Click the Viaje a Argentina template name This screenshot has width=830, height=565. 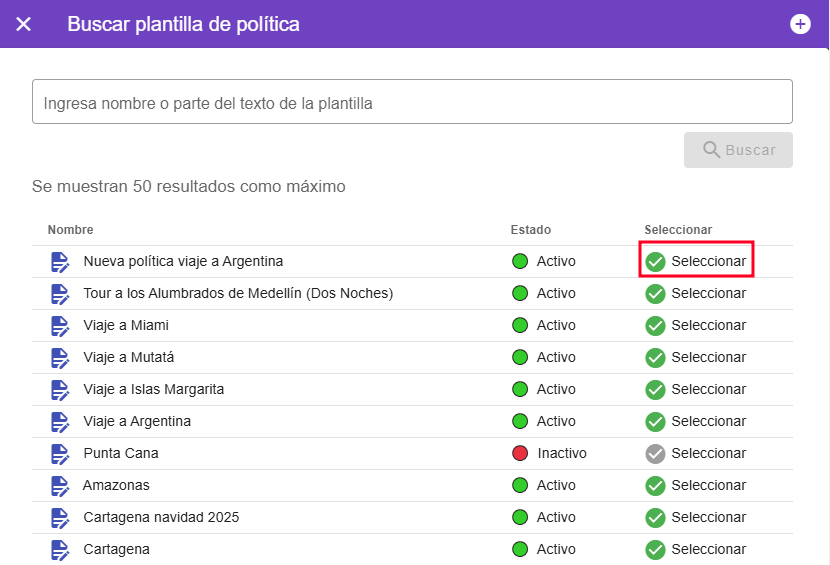137,421
